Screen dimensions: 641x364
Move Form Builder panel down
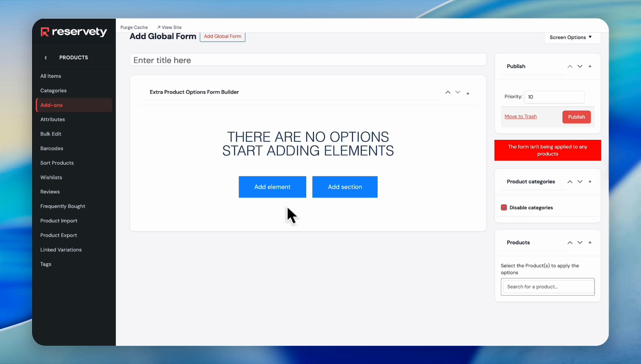tap(457, 92)
